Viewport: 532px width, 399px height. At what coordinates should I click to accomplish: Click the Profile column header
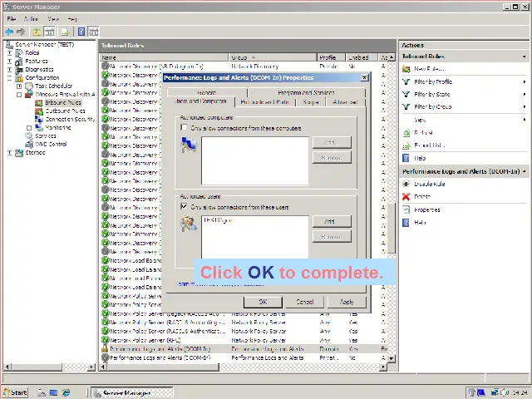331,57
